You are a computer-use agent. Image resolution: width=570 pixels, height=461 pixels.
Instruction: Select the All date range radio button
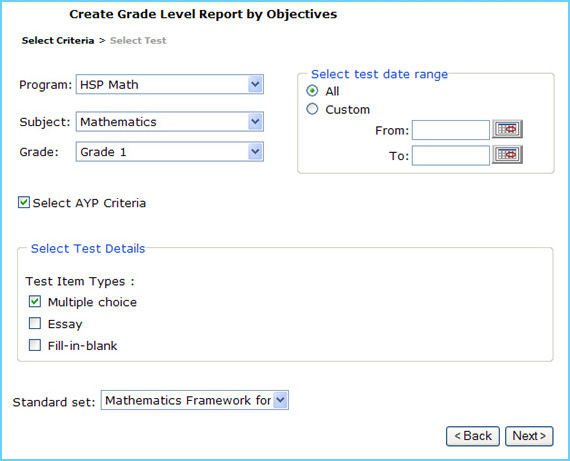pyautogui.click(x=312, y=91)
